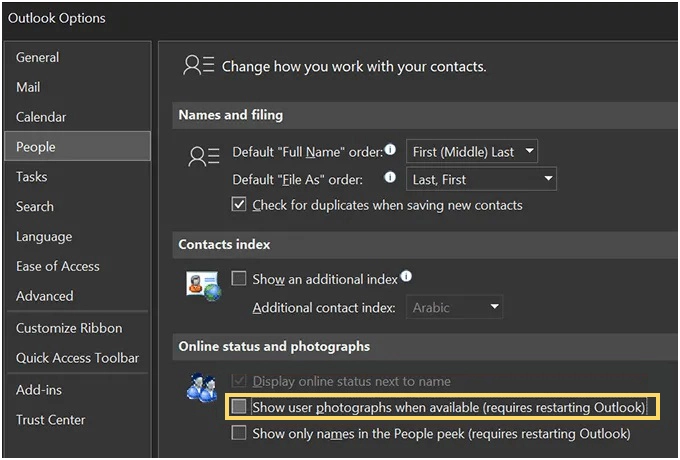Click info icon beside Full Name order
This screenshot has height=460, width=680.
click(390, 150)
